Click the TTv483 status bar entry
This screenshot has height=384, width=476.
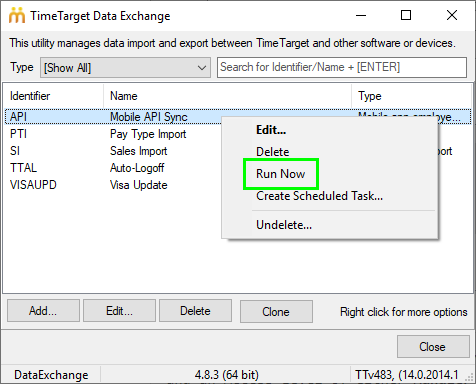tap(407, 375)
